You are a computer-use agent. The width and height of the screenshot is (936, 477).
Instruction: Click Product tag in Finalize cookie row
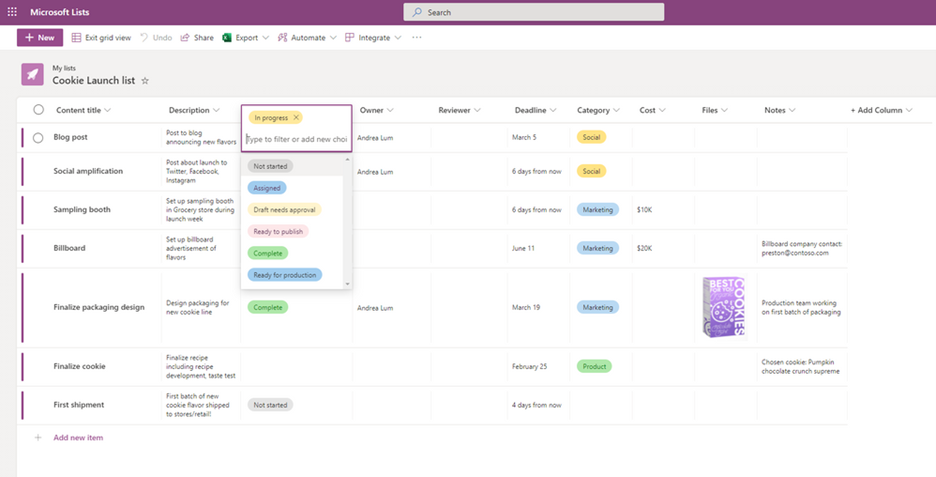tap(594, 367)
